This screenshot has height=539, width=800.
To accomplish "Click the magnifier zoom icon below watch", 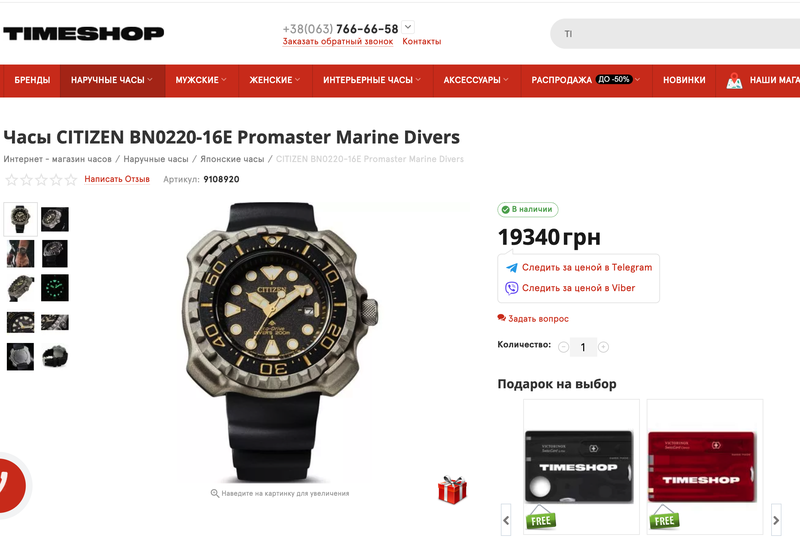I will [215, 493].
